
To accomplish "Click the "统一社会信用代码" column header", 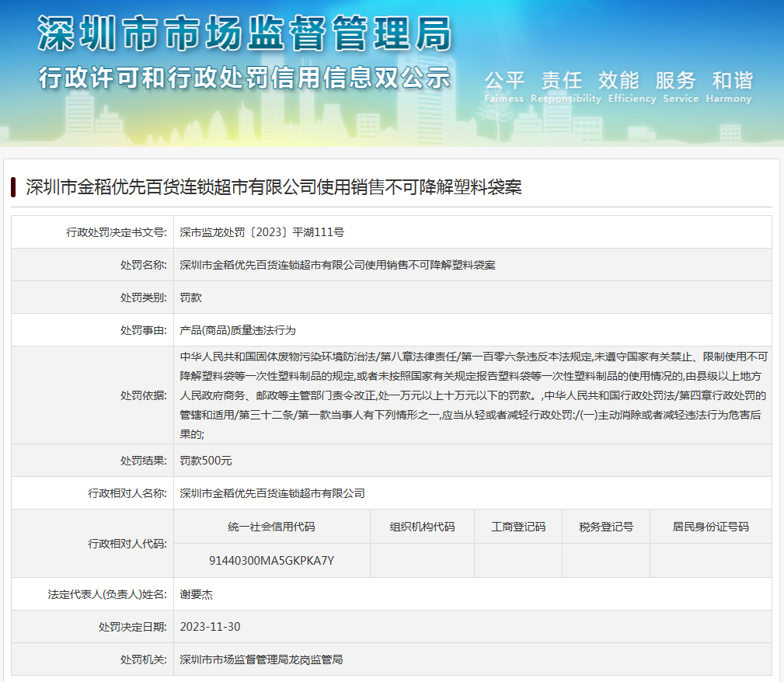I will click(x=271, y=527).
